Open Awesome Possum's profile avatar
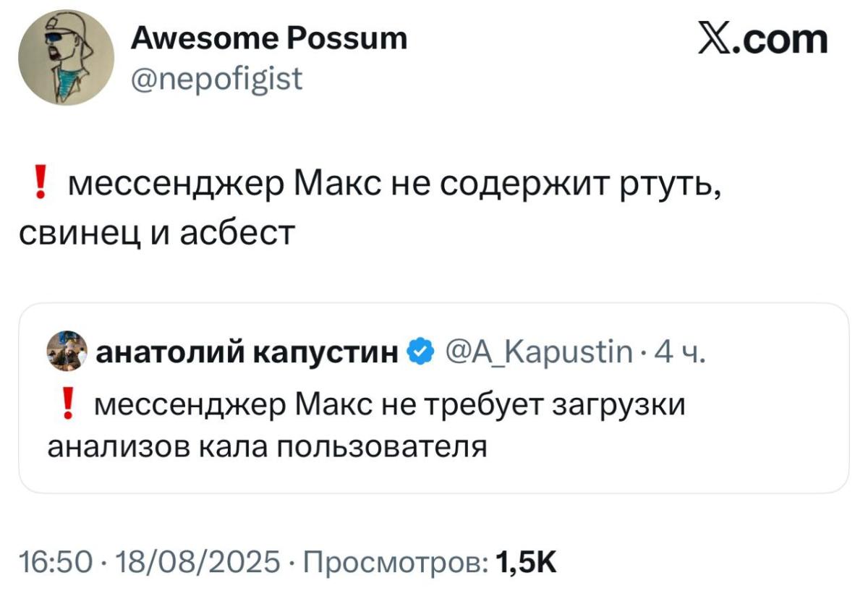The image size is (868, 596). tap(67, 59)
